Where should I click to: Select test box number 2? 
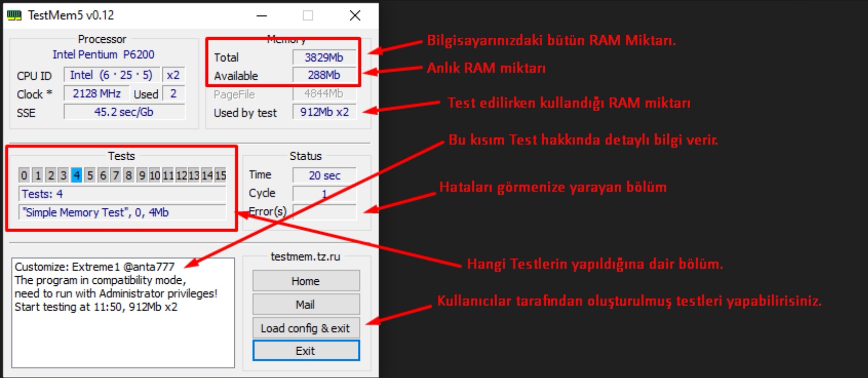(x=50, y=175)
